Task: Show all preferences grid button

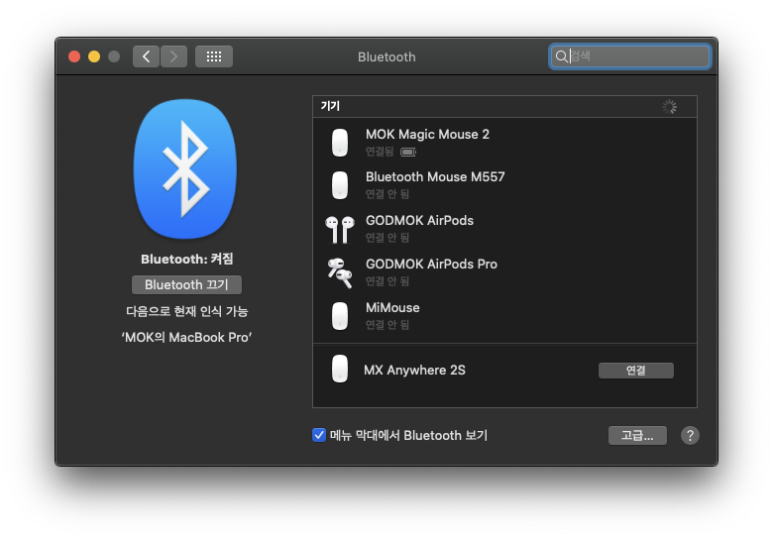Action: [214, 57]
